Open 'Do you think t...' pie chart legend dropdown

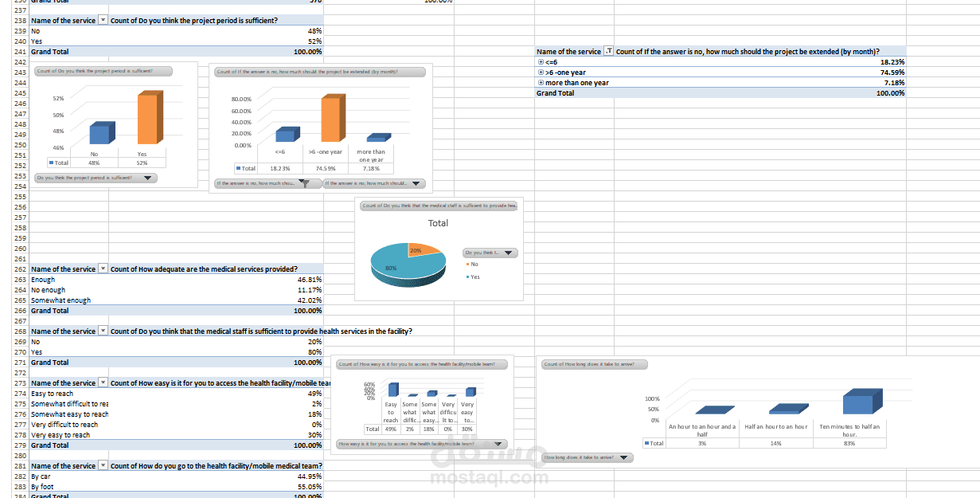pos(490,253)
